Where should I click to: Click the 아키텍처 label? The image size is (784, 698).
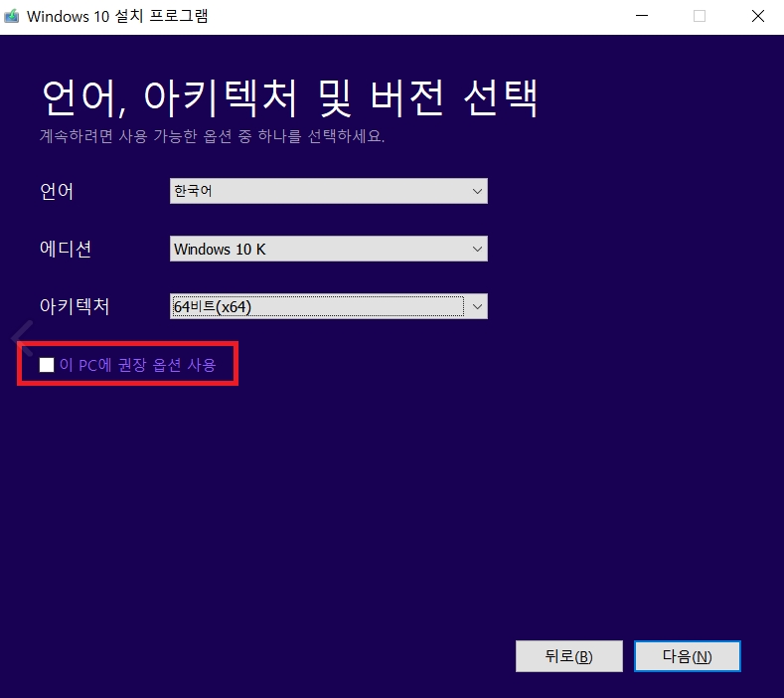tap(75, 306)
